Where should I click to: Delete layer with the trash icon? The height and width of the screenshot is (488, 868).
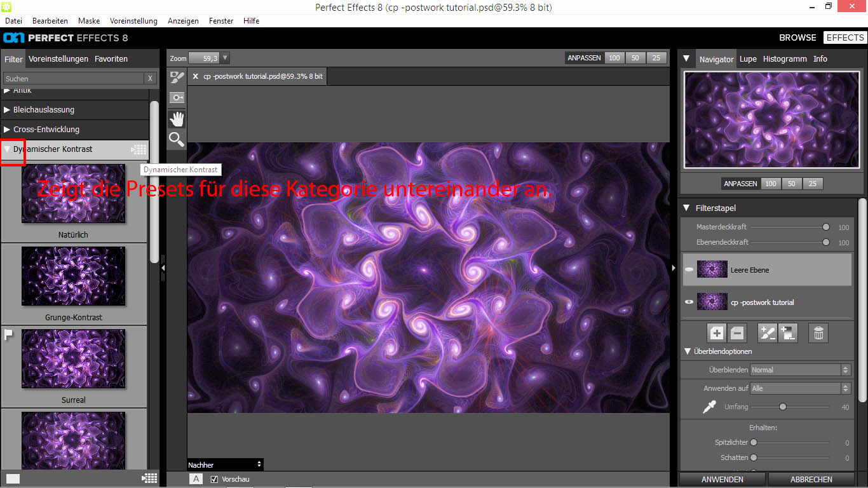click(x=818, y=332)
